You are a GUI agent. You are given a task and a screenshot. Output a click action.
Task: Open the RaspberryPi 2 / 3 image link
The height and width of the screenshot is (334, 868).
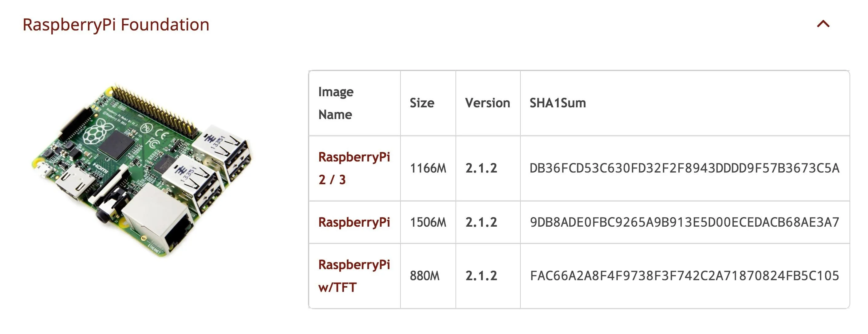tap(354, 168)
